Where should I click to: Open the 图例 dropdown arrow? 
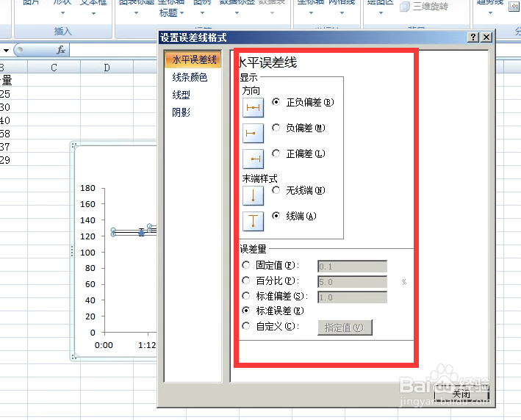[202, 13]
